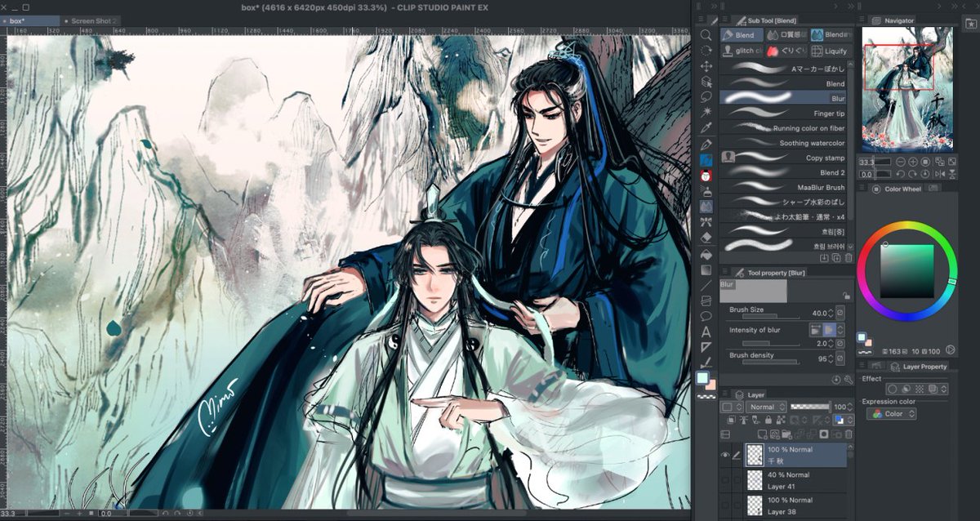Click the Brush Size slider
Image resolution: width=980 pixels, height=521 pixels.
point(771,317)
